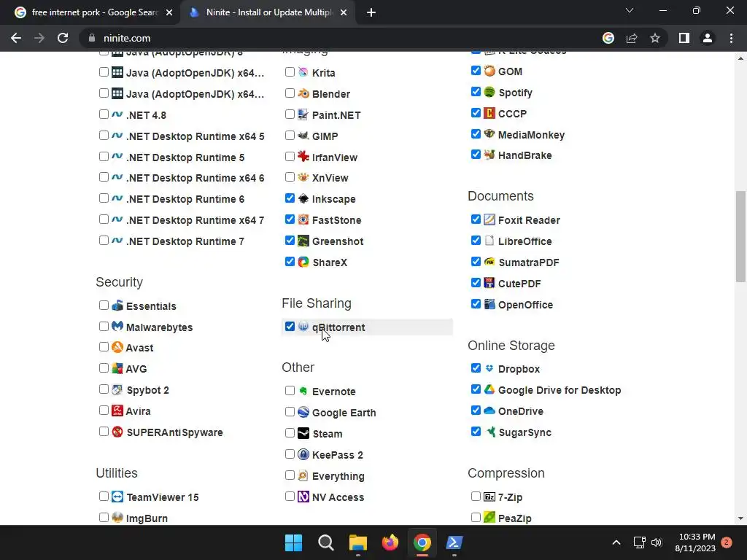This screenshot has width=747, height=560.
Task: Close the Ninite tab
Action: pyautogui.click(x=344, y=12)
